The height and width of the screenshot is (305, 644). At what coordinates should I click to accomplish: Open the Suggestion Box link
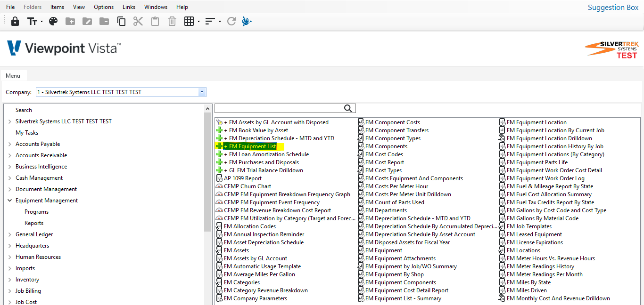pos(613,8)
